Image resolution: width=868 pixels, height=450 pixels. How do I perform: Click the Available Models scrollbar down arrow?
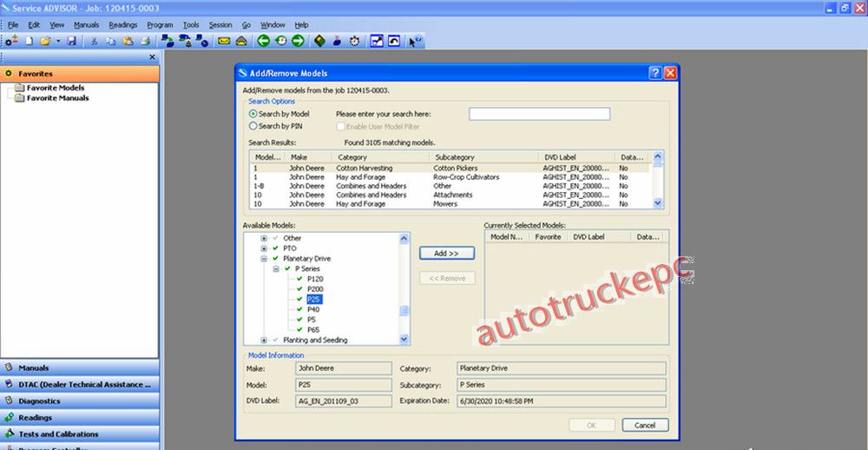(x=404, y=339)
